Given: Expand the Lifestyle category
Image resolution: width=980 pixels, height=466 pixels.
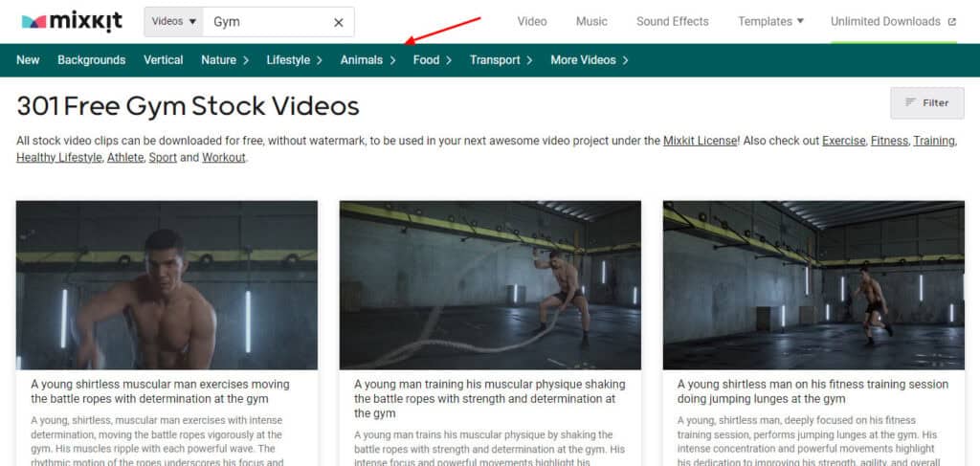Looking at the screenshot, I should [x=294, y=60].
